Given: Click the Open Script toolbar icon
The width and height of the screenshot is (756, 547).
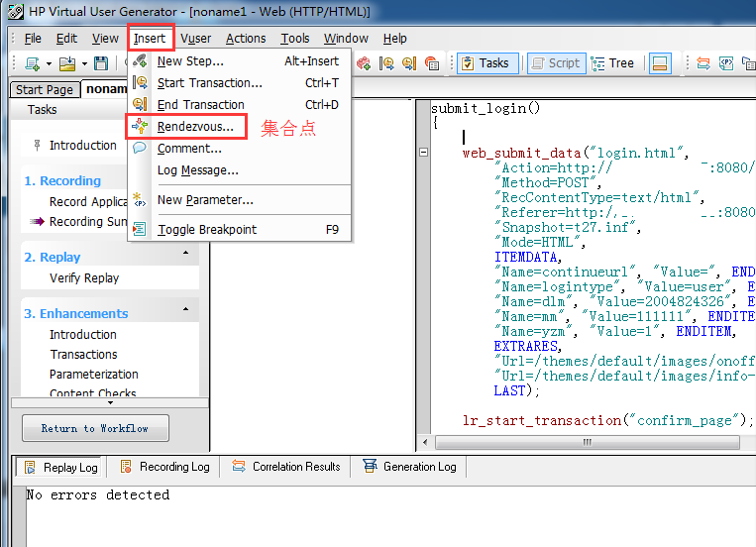Looking at the screenshot, I should (67, 63).
